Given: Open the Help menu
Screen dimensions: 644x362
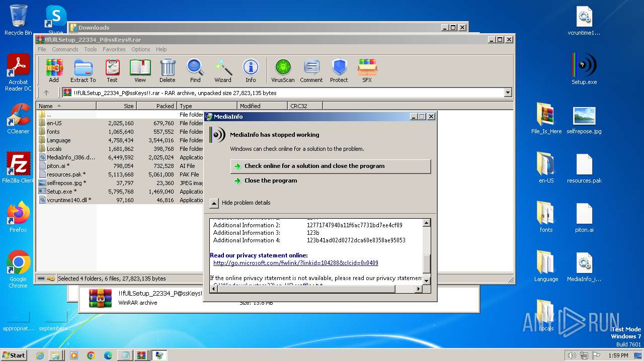Looking at the screenshot, I should pyautogui.click(x=161, y=49).
